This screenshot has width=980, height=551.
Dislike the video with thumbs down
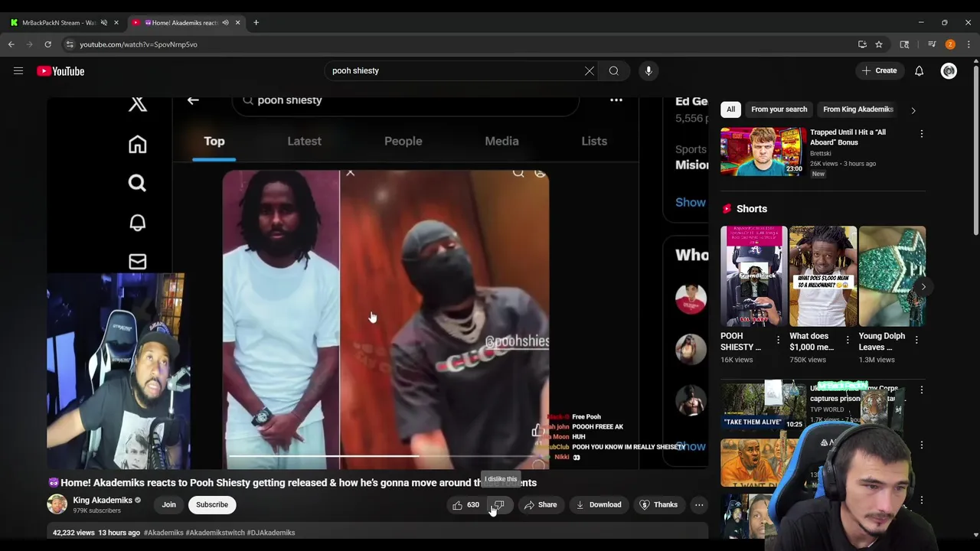pyautogui.click(x=499, y=505)
